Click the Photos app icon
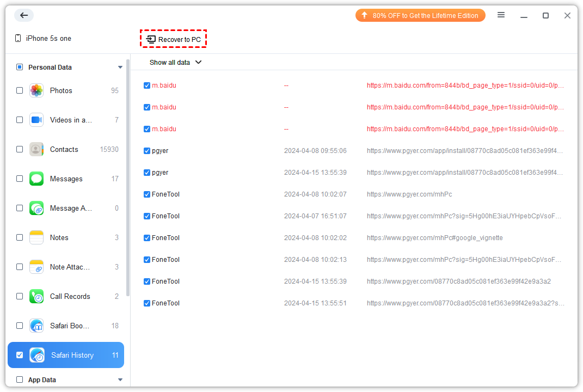The width and height of the screenshot is (583, 392). point(36,91)
